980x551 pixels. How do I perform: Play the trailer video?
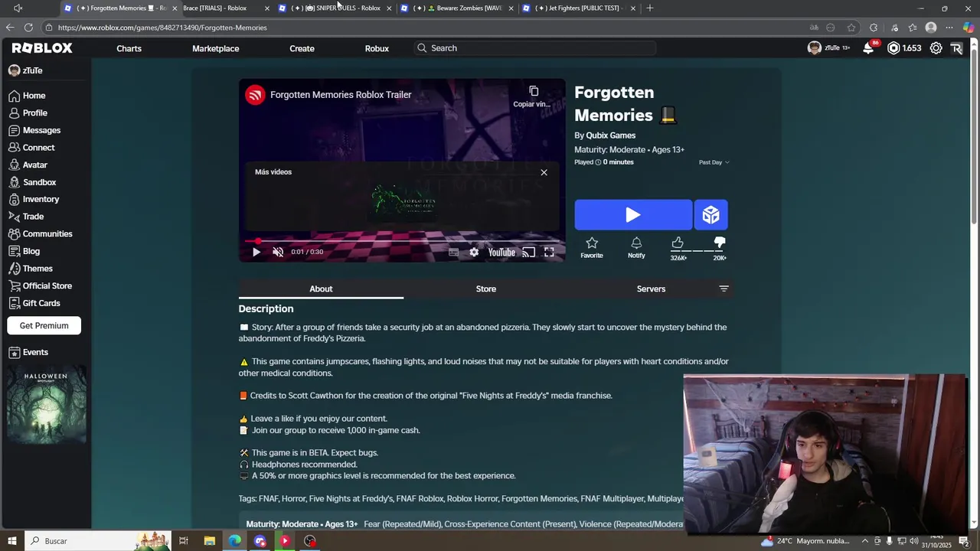tap(256, 252)
